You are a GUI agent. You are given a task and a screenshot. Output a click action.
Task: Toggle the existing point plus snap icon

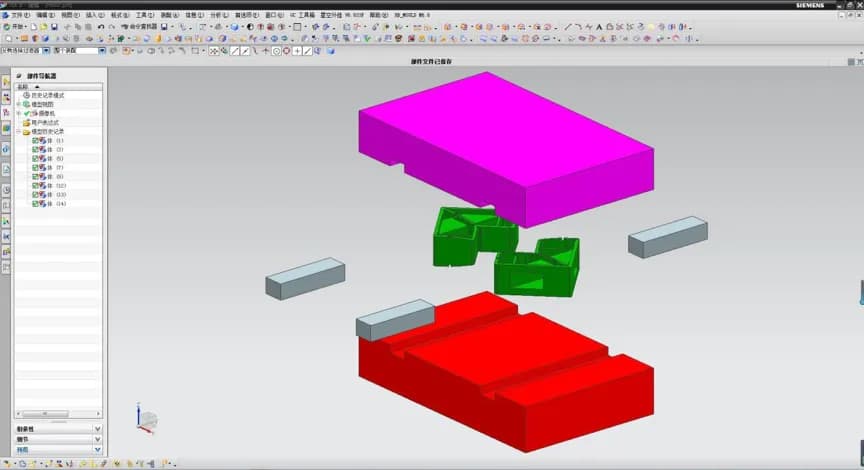[x=297, y=51]
